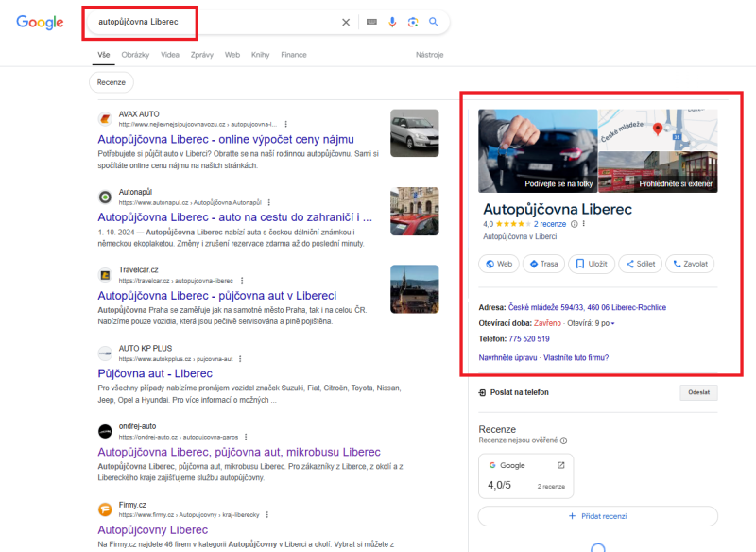
Task: Click the Autonapůl result thumbnail
Action: (x=415, y=211)
